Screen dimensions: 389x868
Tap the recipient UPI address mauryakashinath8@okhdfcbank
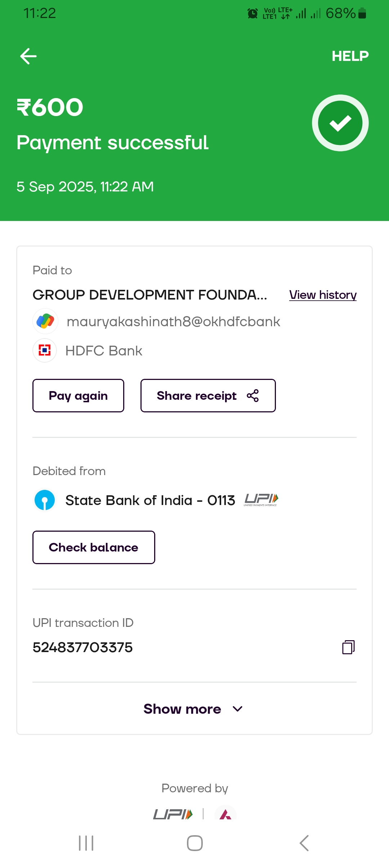(x=173, y=322)
